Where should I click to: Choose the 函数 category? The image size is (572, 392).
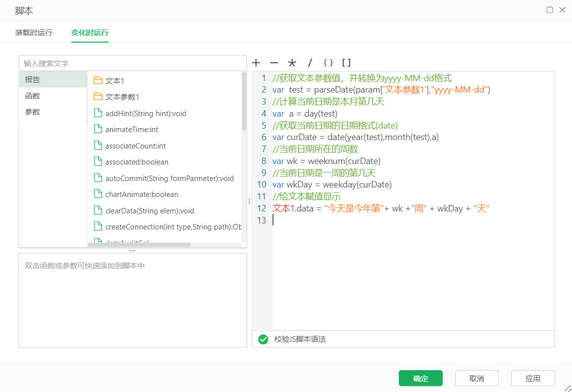(53, 96)
